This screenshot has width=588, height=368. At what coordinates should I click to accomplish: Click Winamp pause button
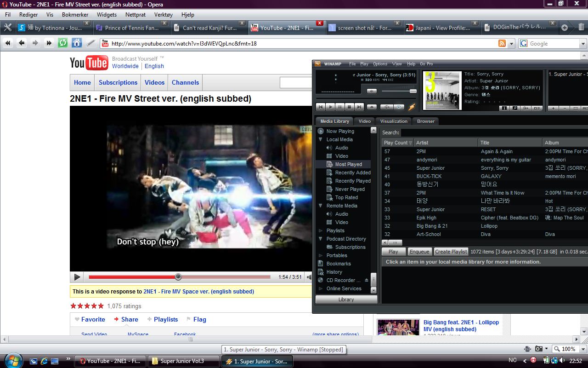pyautogui.click(x=340, y=107)
